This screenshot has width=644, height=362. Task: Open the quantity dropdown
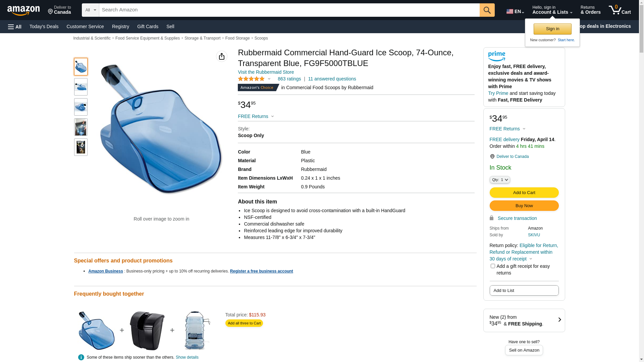[500, 180]
